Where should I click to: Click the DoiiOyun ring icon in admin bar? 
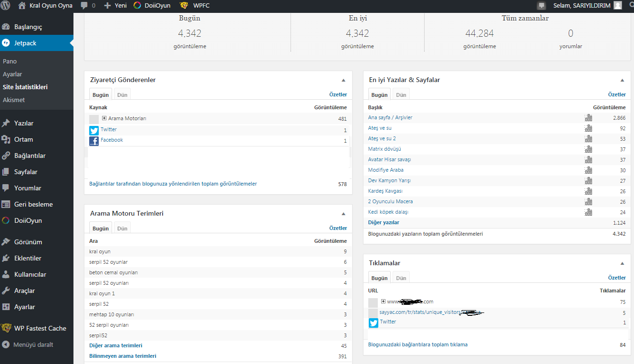[137, 6]
